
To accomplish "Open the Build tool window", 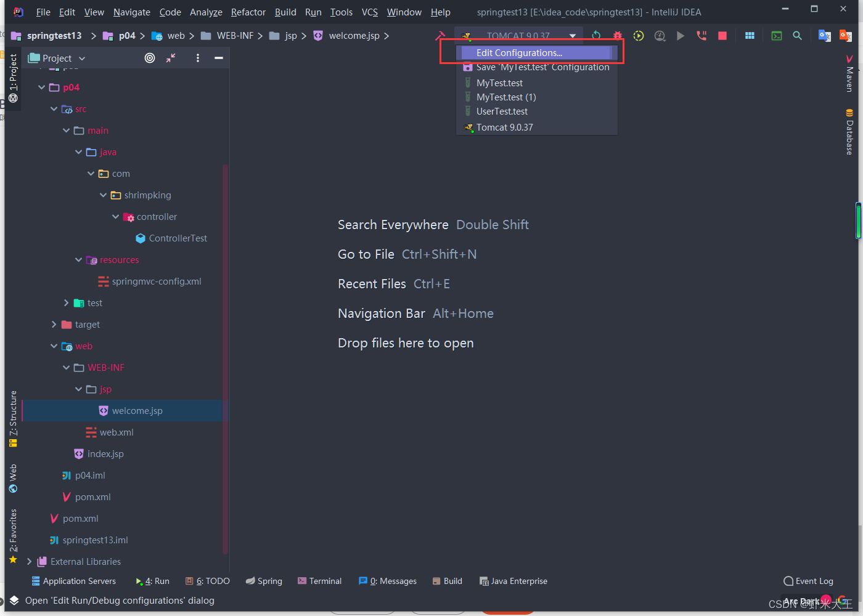I will [x=447, y=581].
